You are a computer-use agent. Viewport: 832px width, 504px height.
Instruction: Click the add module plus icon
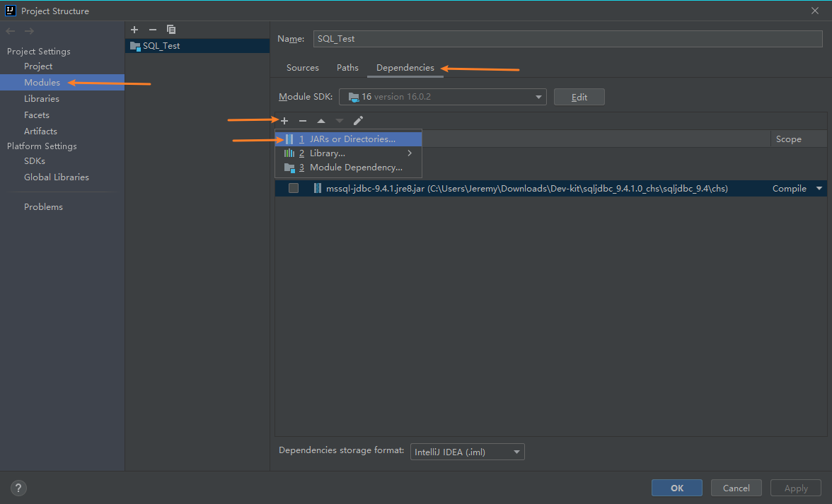[x=134, y=30]
